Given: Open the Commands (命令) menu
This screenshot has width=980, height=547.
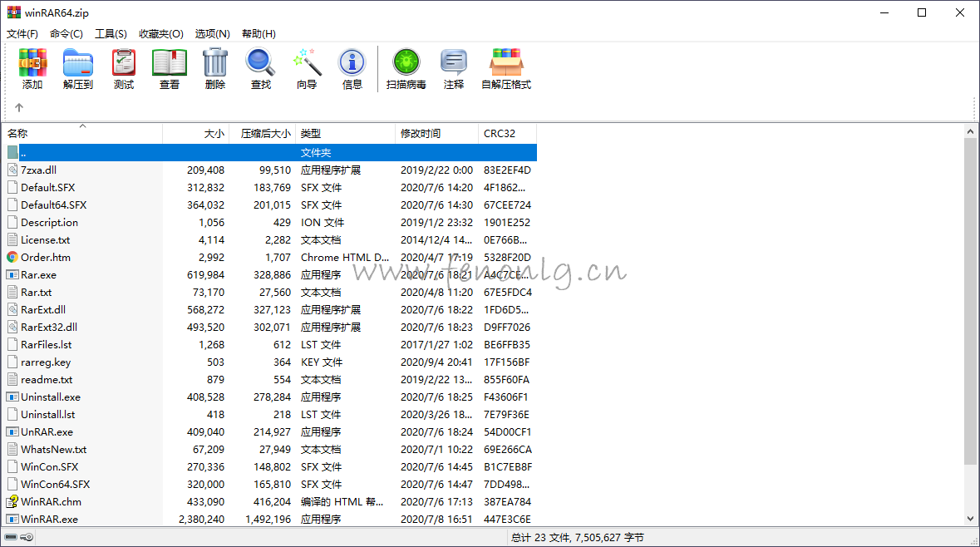Looking at the screenshot, I should click(66, 34).
